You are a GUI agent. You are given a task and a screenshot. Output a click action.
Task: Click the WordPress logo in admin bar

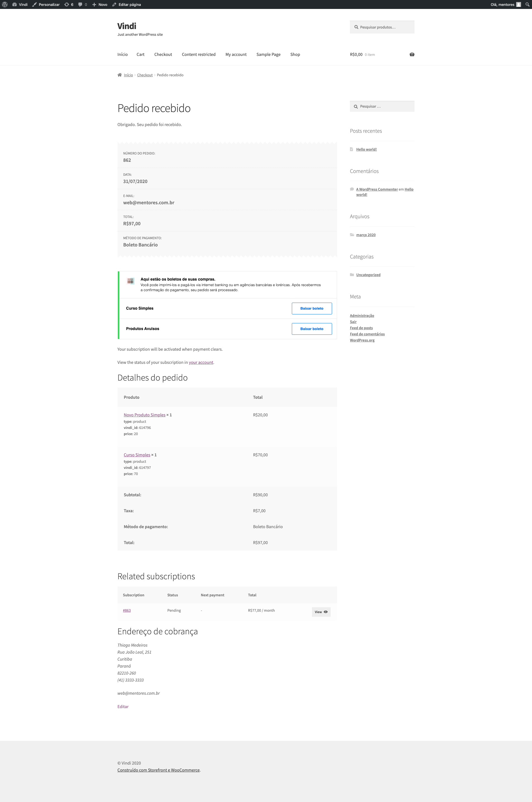pyautogui.click(x=5, y=4)
